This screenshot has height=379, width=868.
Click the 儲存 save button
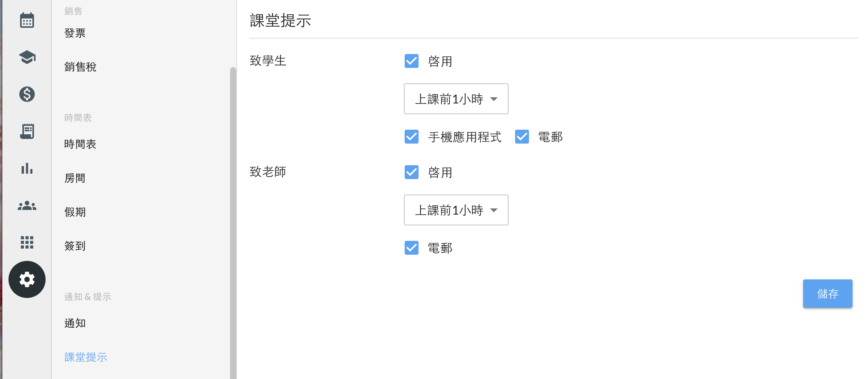click(x=827, y=294)
